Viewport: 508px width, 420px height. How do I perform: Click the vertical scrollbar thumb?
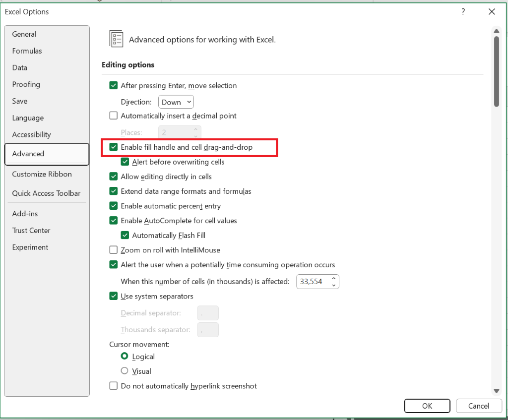[496, 71]
